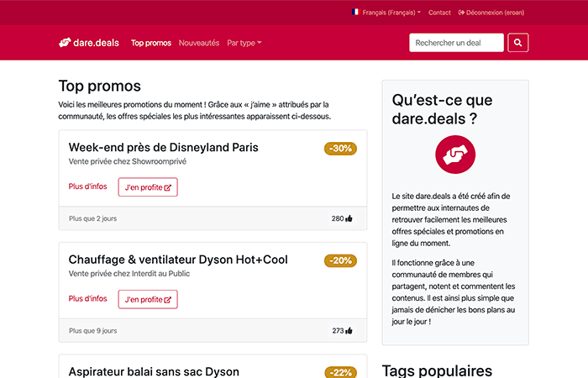Click the 280 likes count
The width and height of the screenshot is (588, 378).
338,218
